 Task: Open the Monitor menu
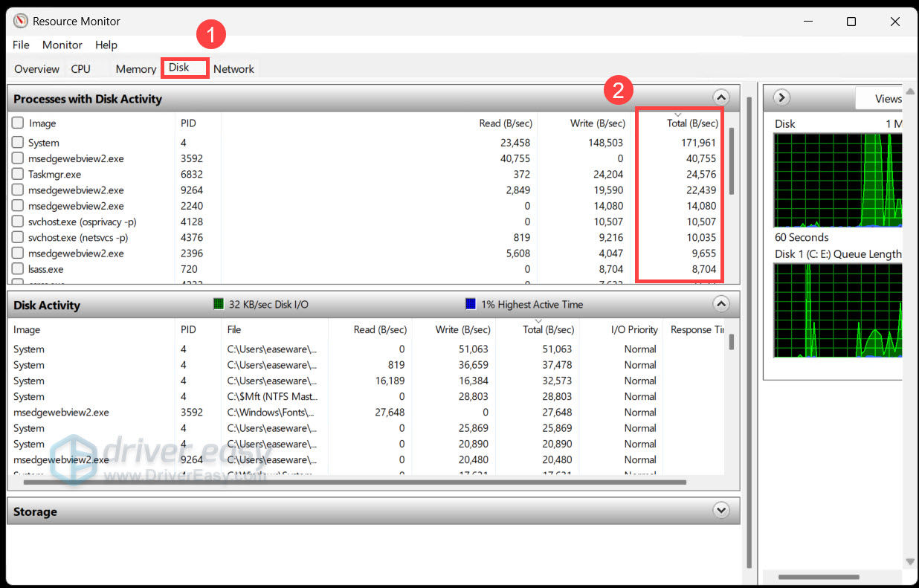pyautogui.click(x=62, y=45)
